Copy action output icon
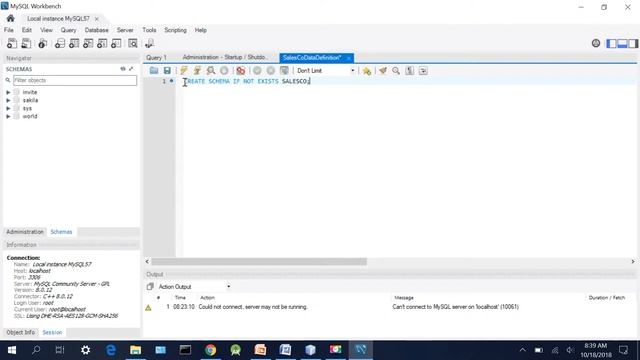This screenshot has width=640, height=360. point(150,287)
